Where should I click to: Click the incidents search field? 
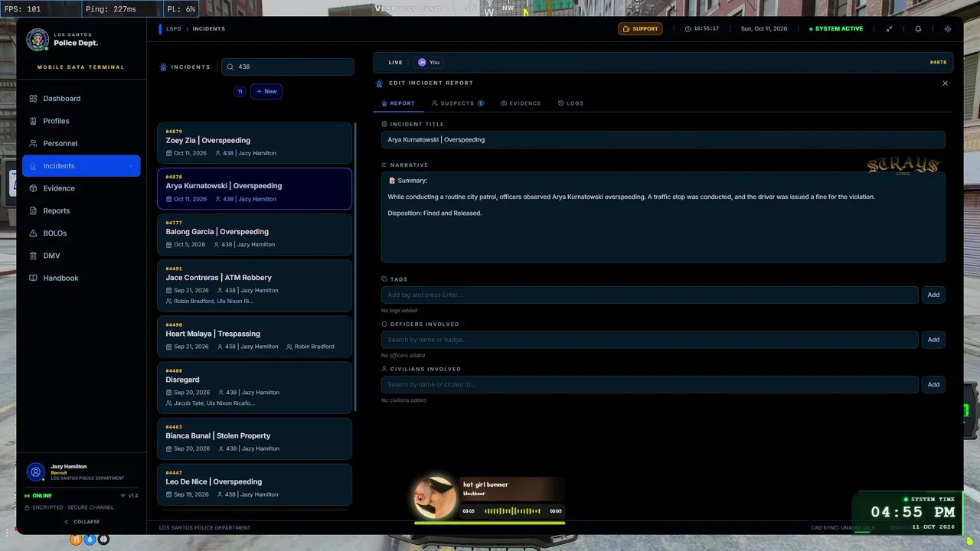click(x=288, y=67)
